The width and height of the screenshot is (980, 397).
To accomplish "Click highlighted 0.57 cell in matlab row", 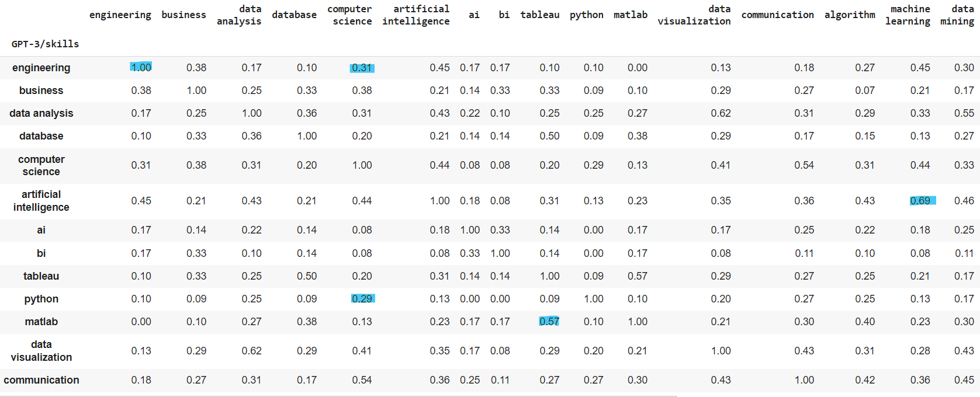I will tap(549, 322).
